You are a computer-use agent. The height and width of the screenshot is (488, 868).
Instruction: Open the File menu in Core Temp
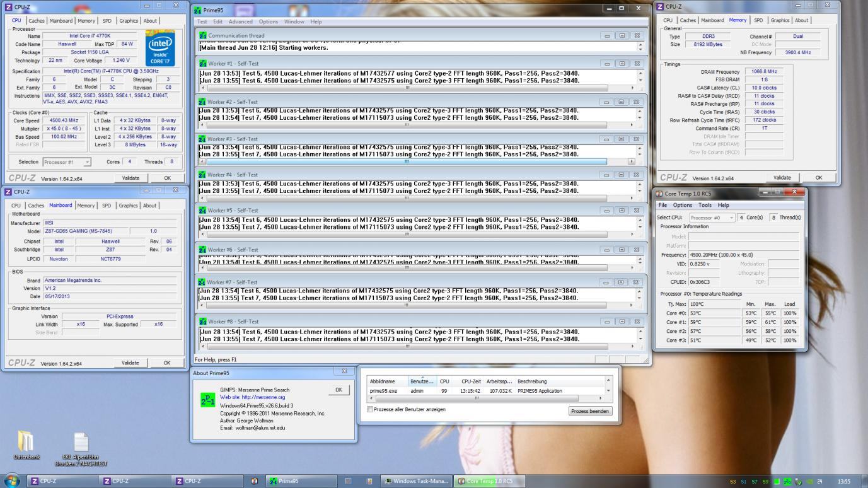pyautogui.click(x=663, y=205)
